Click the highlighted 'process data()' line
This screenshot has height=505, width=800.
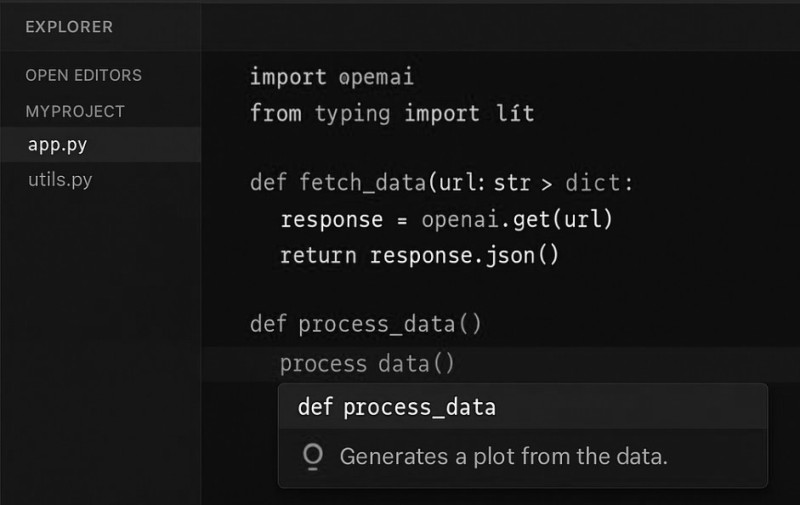click(367, 364)
